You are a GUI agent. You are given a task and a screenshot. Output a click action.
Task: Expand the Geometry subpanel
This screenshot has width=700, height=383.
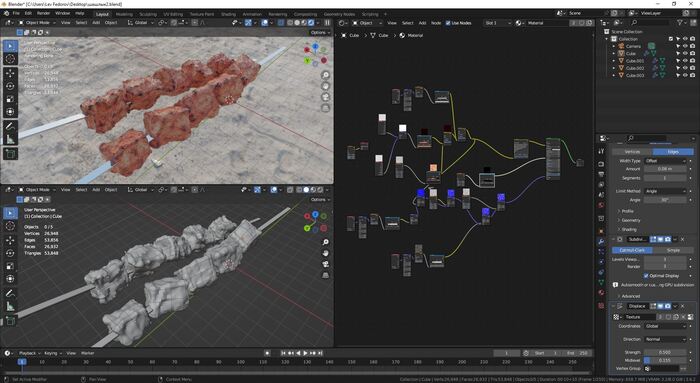coord(629,220)
